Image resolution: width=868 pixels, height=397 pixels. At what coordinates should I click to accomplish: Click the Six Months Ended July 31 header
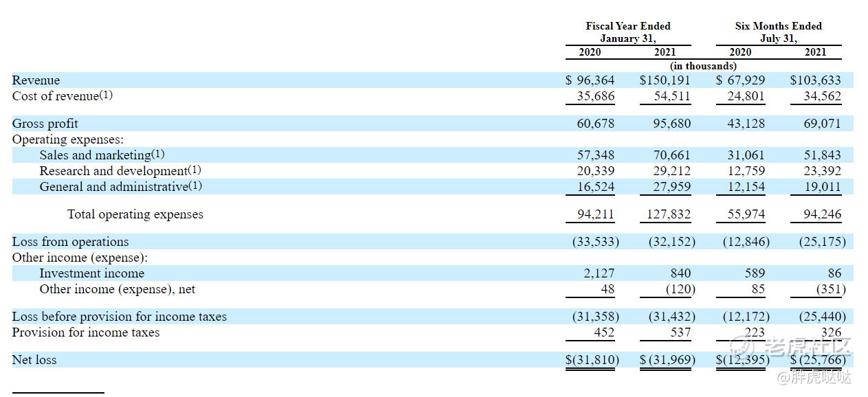coord(778,32)
